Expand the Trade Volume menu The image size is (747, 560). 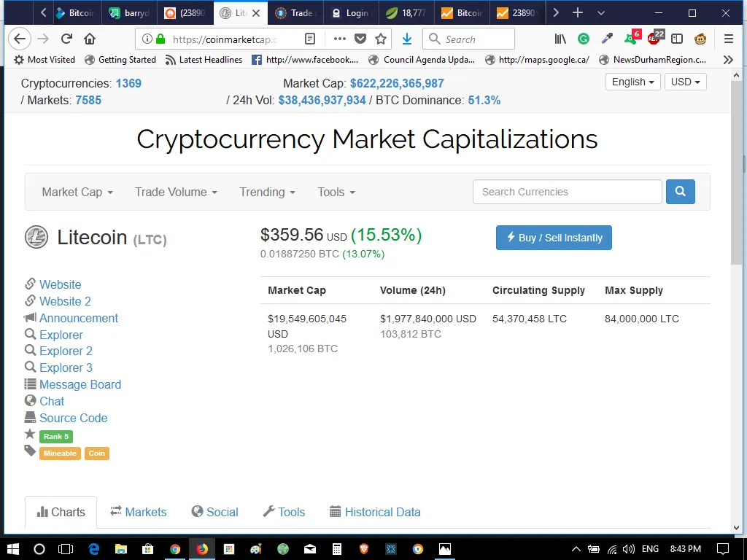[x=176, y=192]
